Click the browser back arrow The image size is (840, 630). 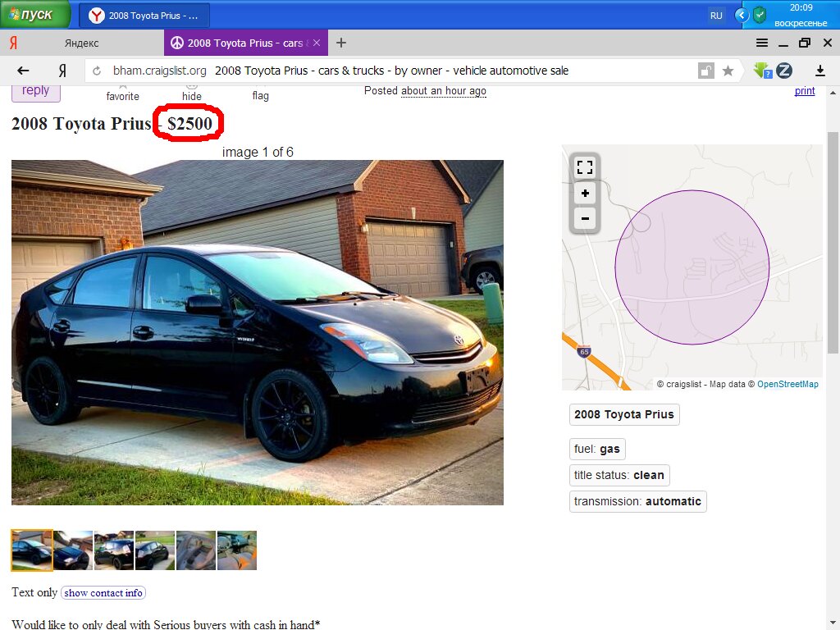pos(23,71)
